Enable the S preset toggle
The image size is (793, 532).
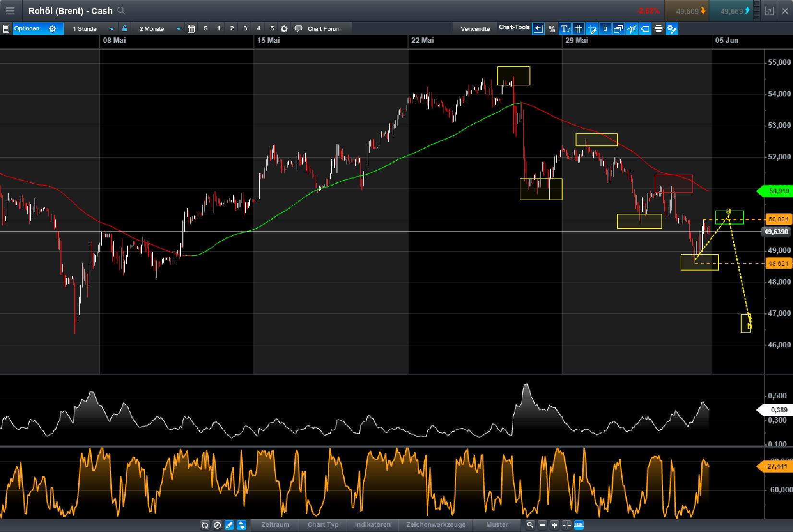205,29
